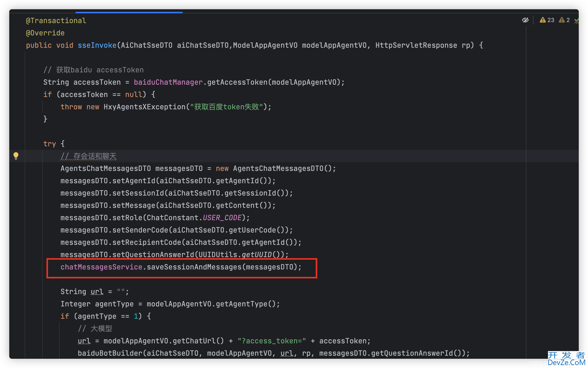Click getUUID static method call

(x=257, y=255)
